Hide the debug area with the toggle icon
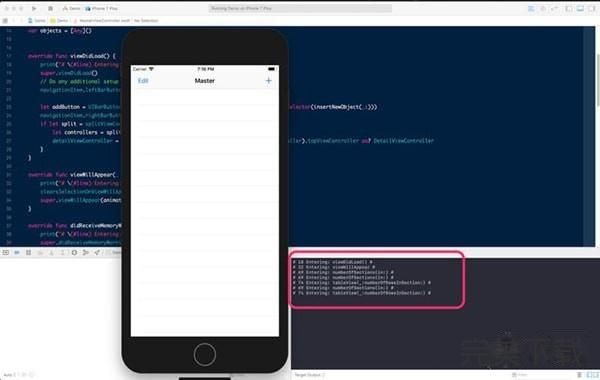The height and width of the screenshot is (380, 600). click(6, 253)
